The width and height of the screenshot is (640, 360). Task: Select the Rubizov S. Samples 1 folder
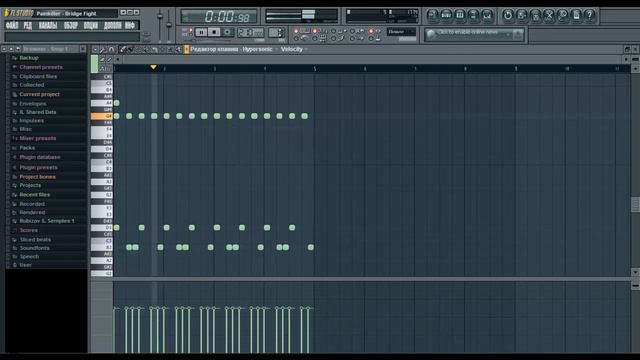47,221
